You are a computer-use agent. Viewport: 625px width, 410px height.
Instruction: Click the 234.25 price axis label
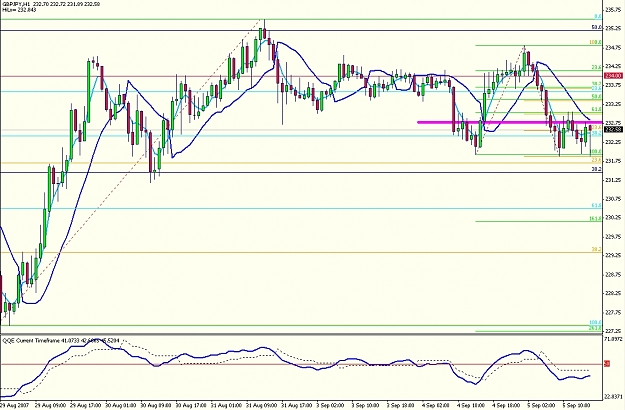tap(614, 66)
